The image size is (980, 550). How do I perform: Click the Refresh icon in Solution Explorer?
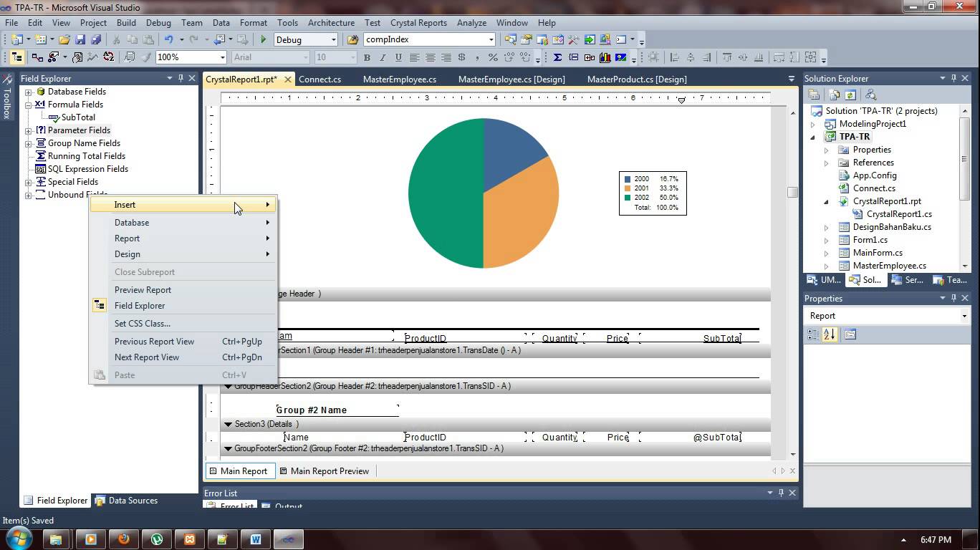point(850,95)
